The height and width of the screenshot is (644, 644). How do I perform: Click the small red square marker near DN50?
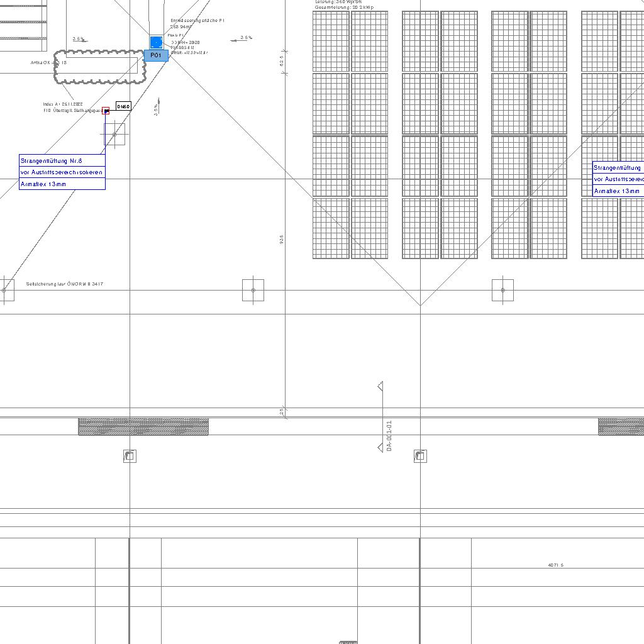point(106,111)
